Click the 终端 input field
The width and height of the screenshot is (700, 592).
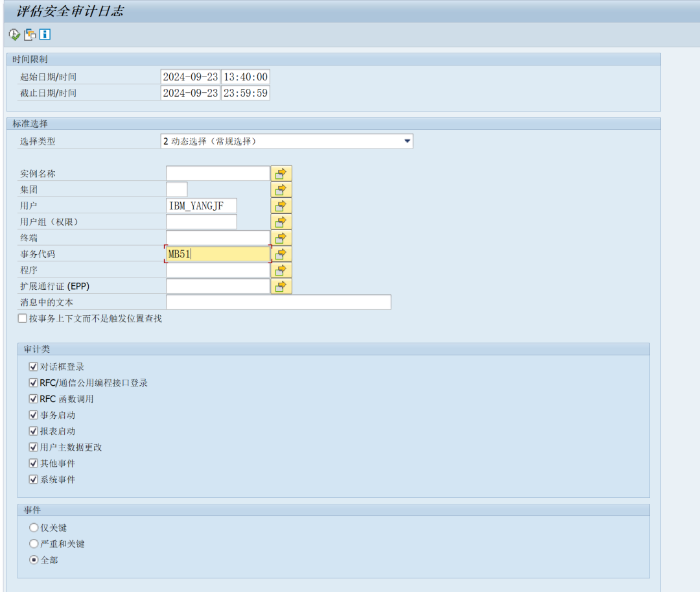click(218, 238)
